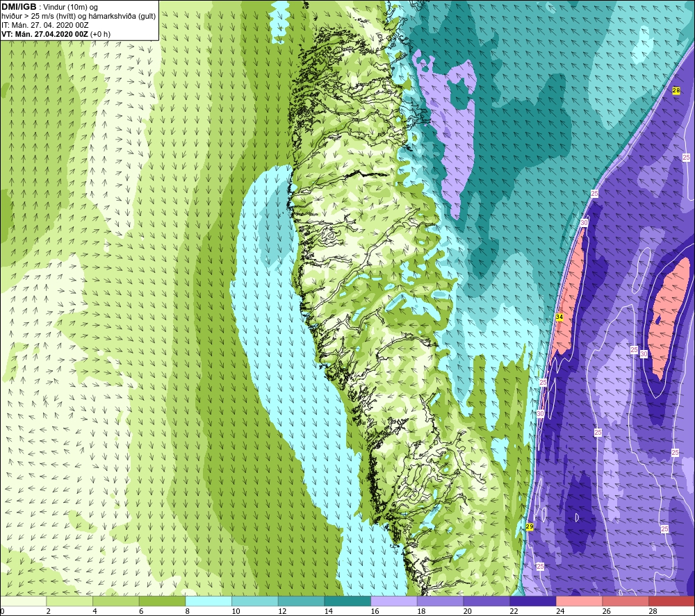Screen dimensions: 695x616
Task: Click the yellow max gust label '34'
Action: pos(559,317)
